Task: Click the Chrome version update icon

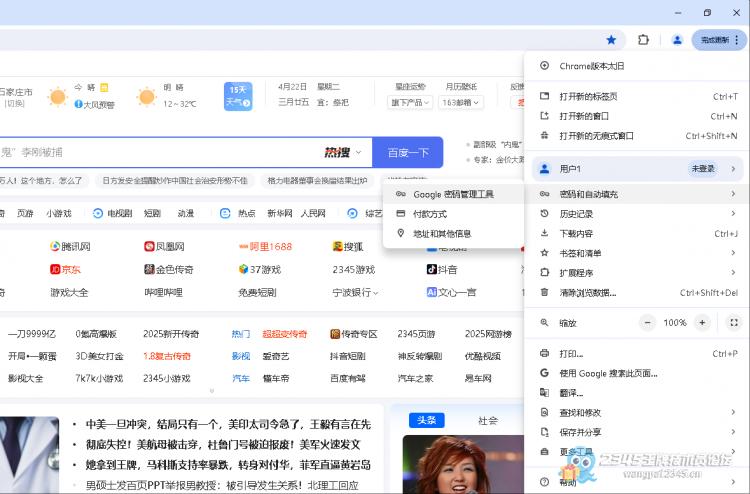Action: (544, 66)
